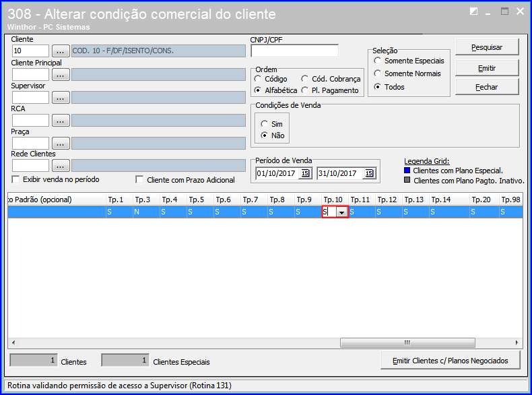Click the Pesquisar button
Viewport: 532px width, 395px height.
487,47
